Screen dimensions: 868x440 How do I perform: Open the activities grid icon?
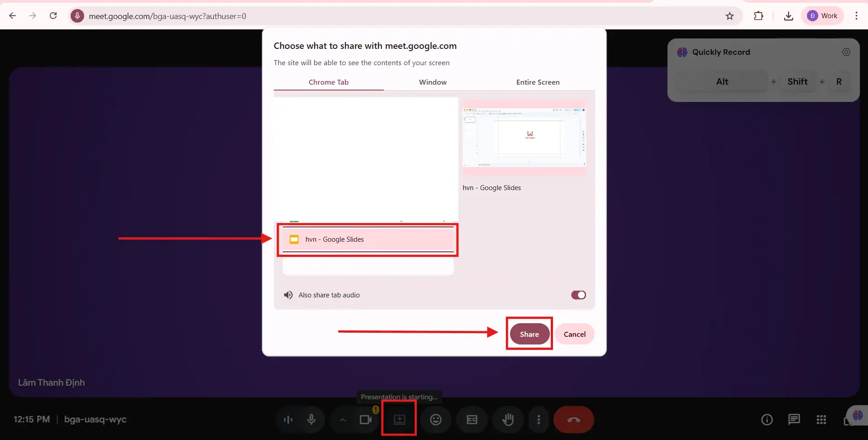pyautogui.click(x=821, y=420)
